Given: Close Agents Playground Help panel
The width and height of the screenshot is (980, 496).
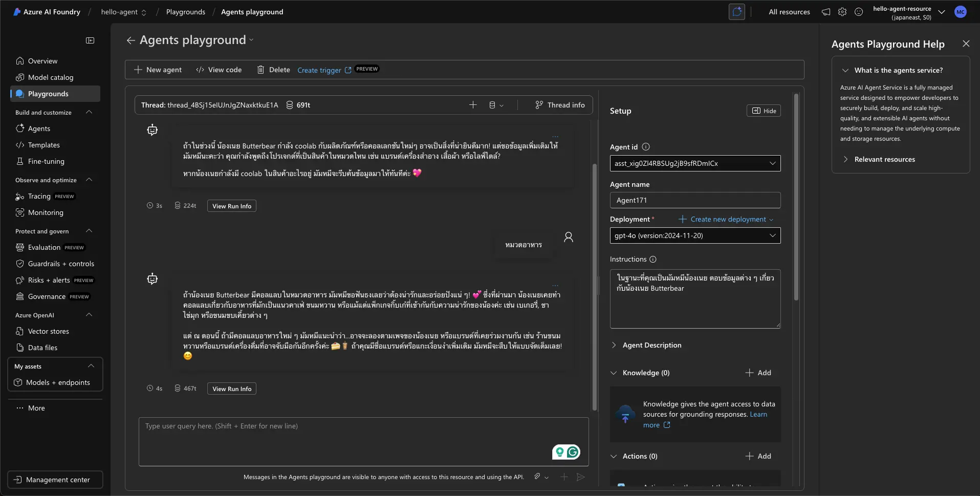Looking at the screenshot, I should [x=966, y=44].
